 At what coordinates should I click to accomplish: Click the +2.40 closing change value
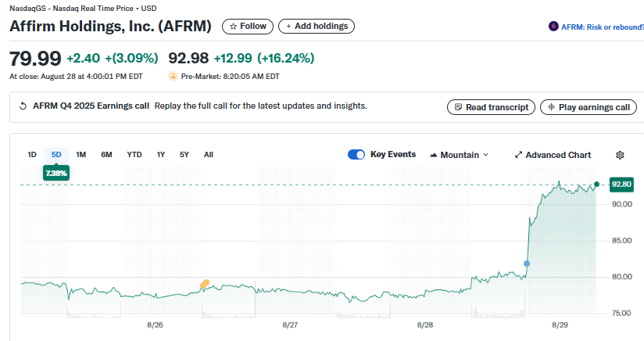84,58
